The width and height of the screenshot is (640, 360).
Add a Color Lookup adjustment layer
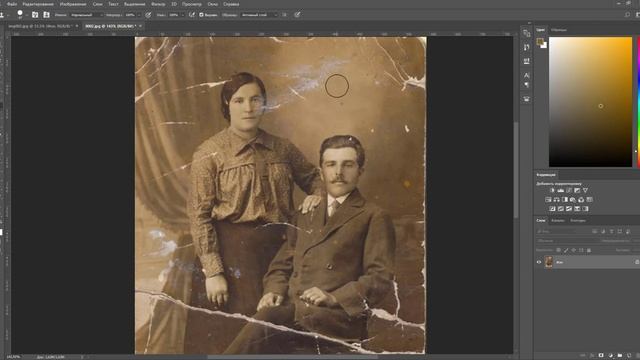589,200
